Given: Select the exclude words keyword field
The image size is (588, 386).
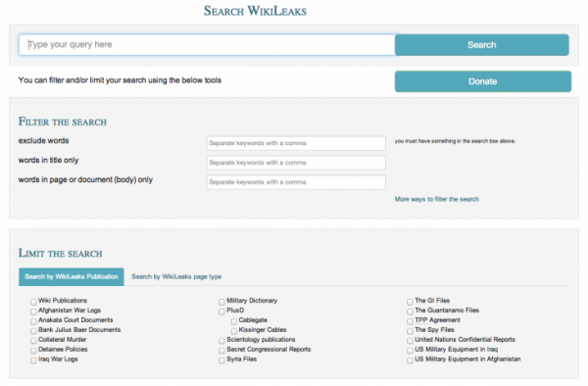Looking at the screenshot, I should 296,143.
